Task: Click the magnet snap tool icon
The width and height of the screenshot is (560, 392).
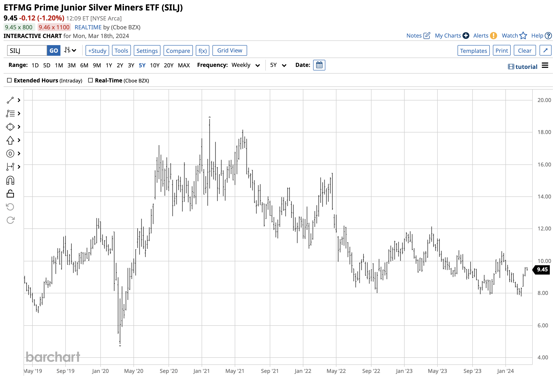Action: (10, 181)
